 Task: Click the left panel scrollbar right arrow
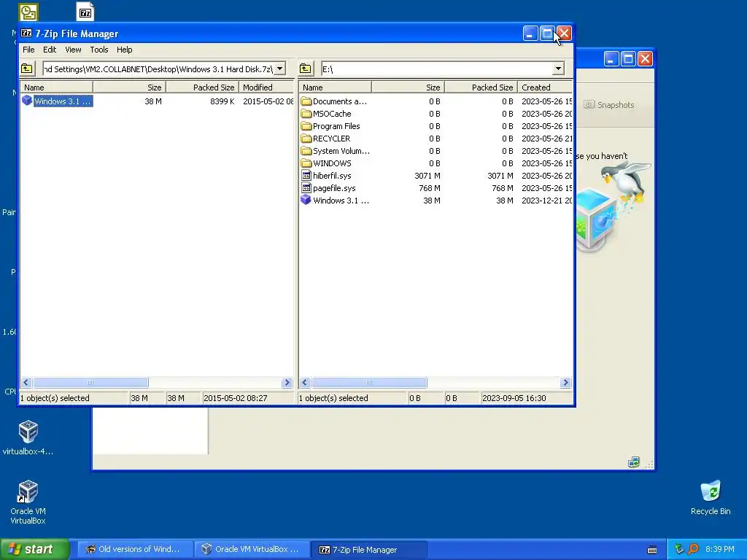[287, 382]
